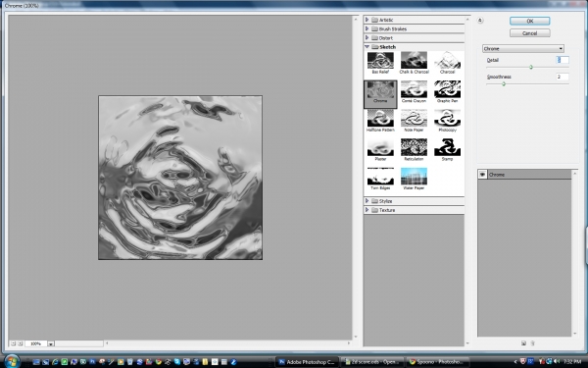588x368 pixels.
Task: Open the Windows Start orb
Action: pos(12,361)
